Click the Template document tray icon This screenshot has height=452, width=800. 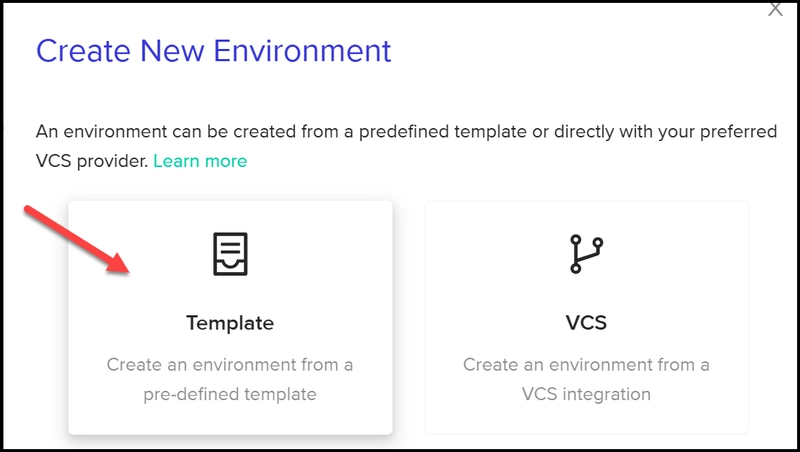click(230, 254)
